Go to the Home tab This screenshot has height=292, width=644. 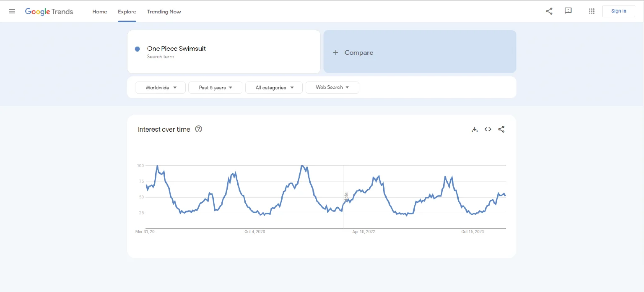100,12
